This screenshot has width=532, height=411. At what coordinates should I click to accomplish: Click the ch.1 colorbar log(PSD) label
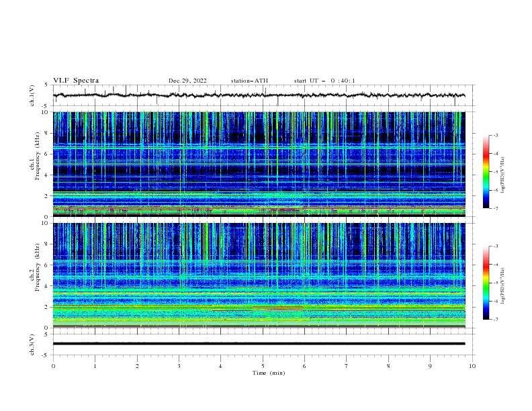point(502,175)
